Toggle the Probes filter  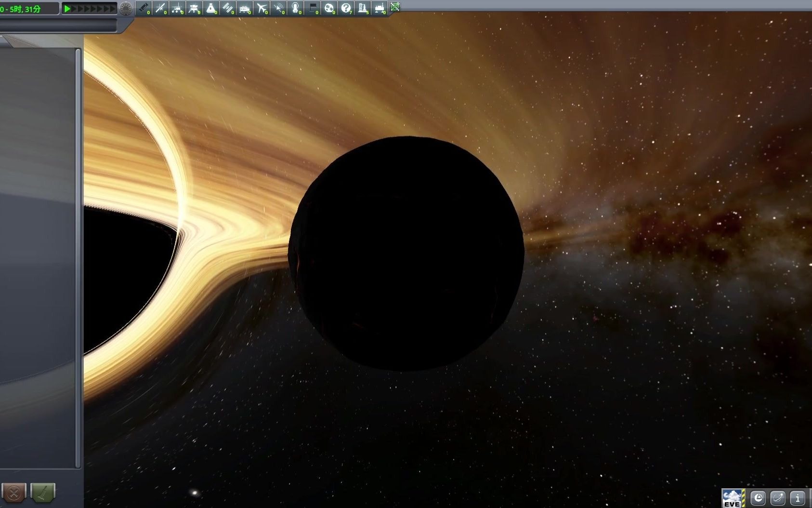[160, 8]
